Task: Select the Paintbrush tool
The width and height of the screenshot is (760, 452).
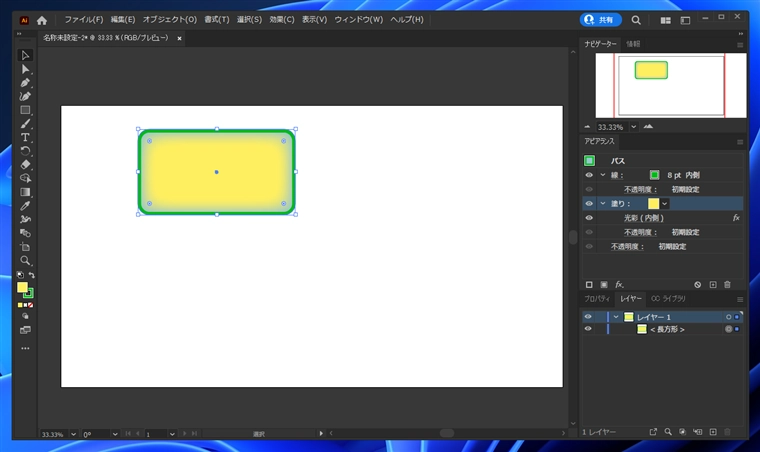Action: (25, 124)
